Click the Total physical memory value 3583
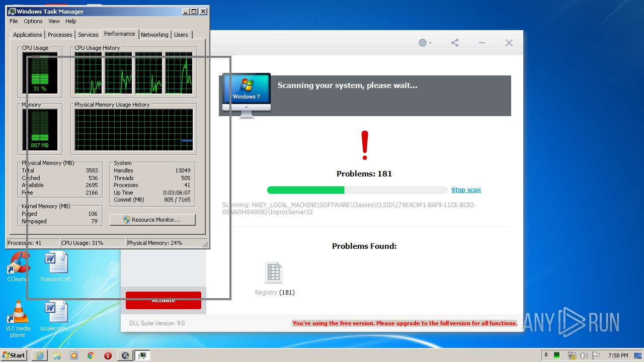The image size is (644, 362). point(92,170)
